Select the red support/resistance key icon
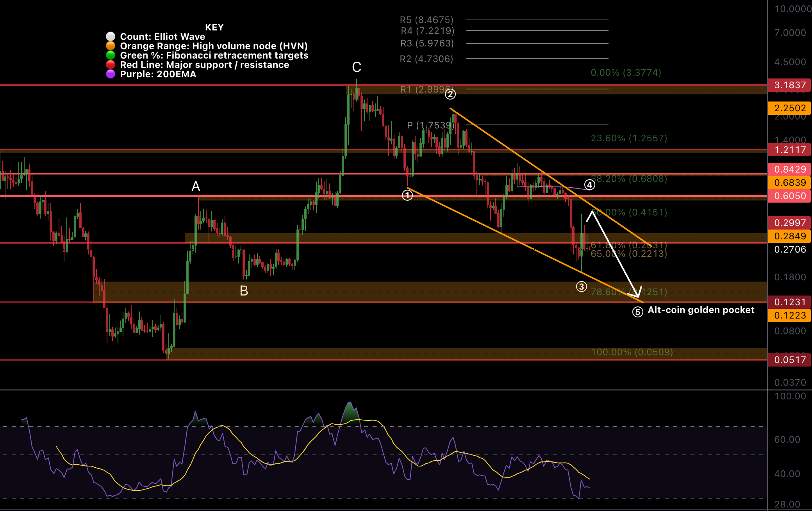This screenshot has width=812, height=511. pos(111,65)
